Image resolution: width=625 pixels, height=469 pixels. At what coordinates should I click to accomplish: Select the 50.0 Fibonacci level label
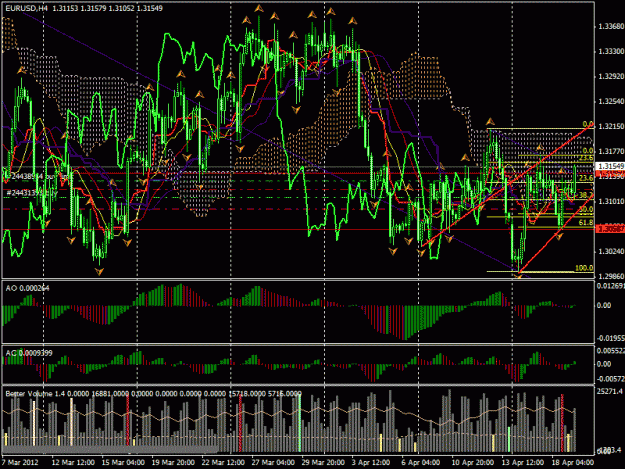(x=586, y=209)
